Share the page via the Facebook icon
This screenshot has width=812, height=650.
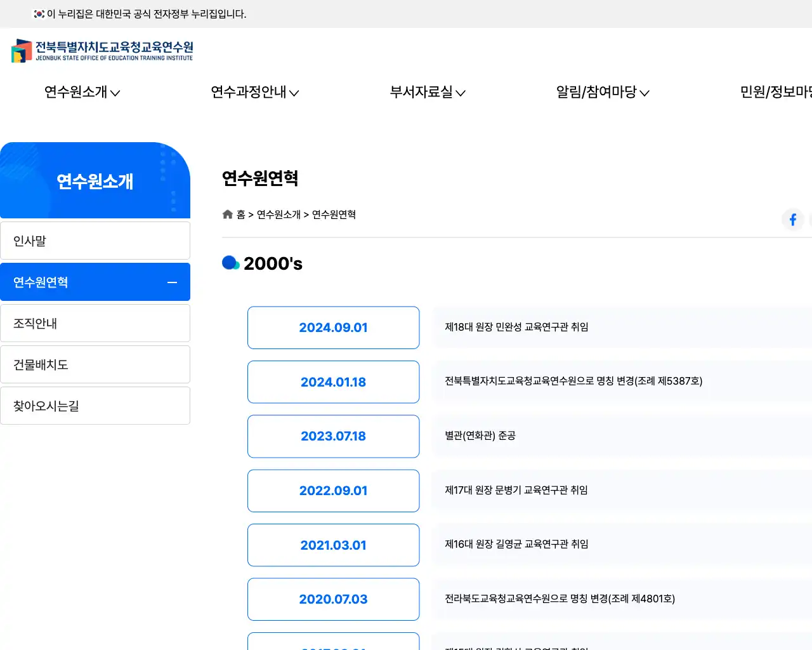point(792,220)
